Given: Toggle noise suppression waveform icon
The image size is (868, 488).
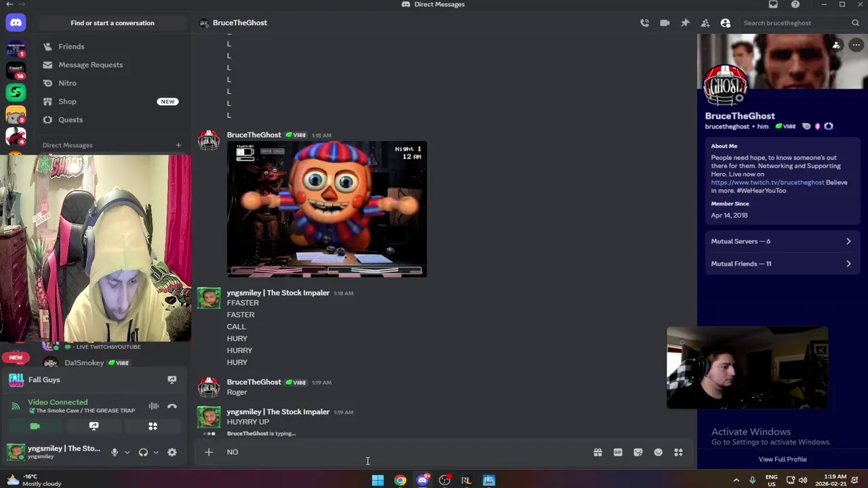Looking at the screenshot, I should tap(154, 406).
